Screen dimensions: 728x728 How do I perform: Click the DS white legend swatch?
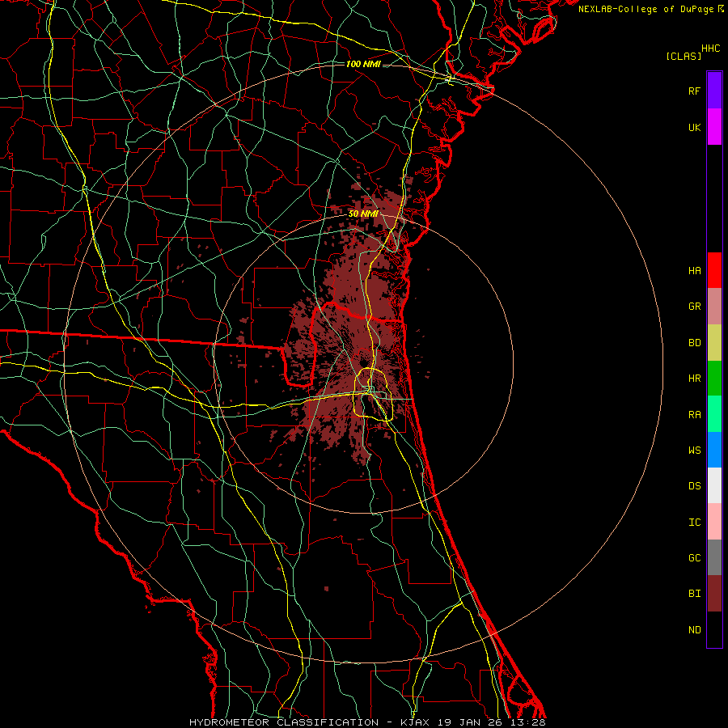point(714,485)
